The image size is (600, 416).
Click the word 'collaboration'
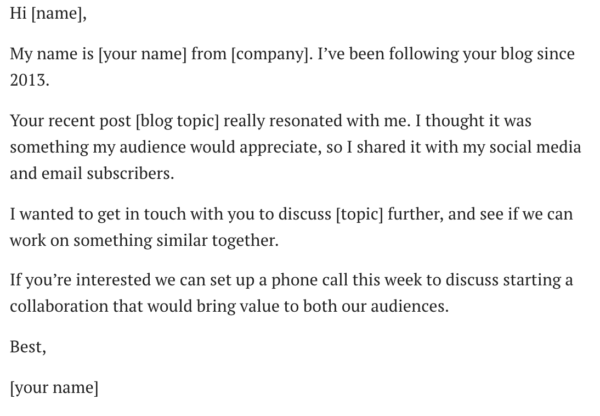[59, 307]
